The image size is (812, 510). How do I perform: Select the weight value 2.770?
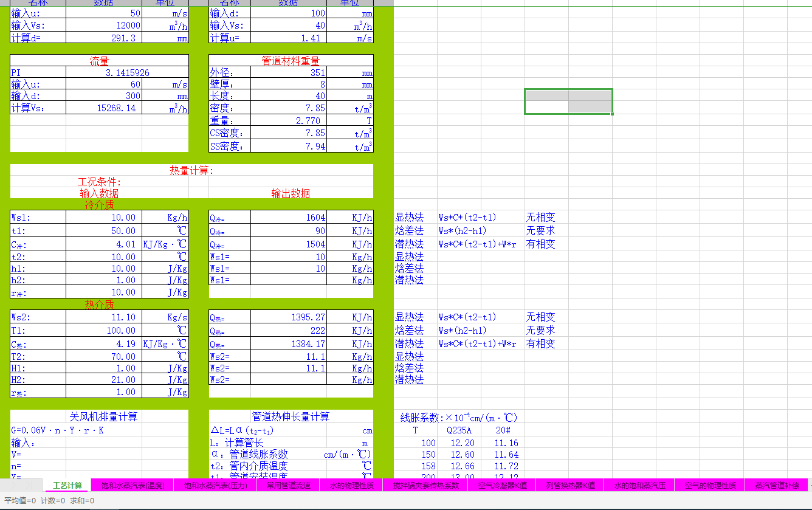pos(289,120)
